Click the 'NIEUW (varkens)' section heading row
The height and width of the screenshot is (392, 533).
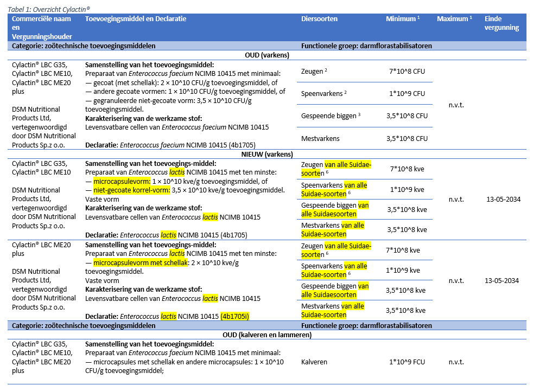click(x=266, y=154)
